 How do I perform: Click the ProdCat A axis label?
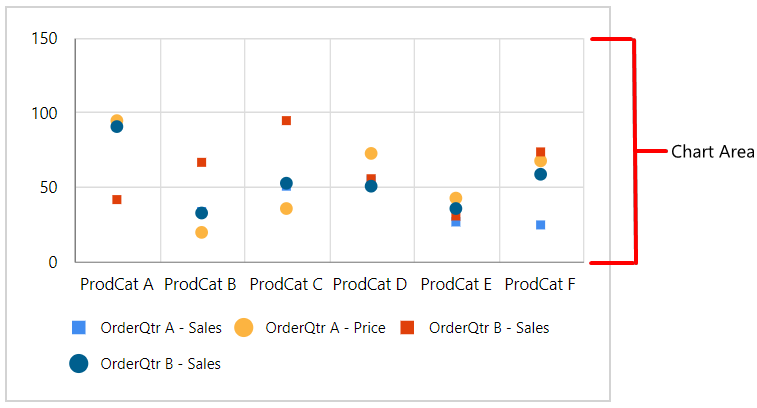pos(117,284)
